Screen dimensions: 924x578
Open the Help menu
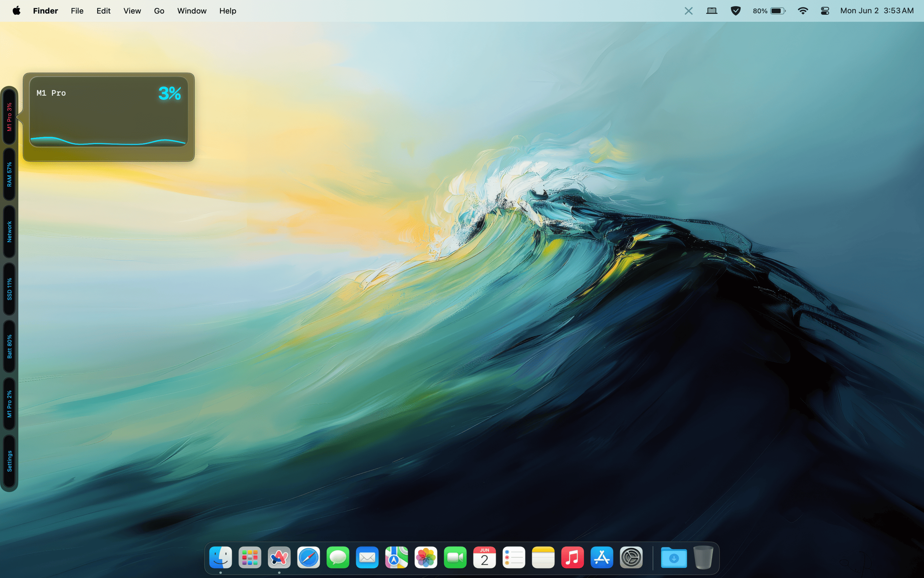[x=227, y=11]
